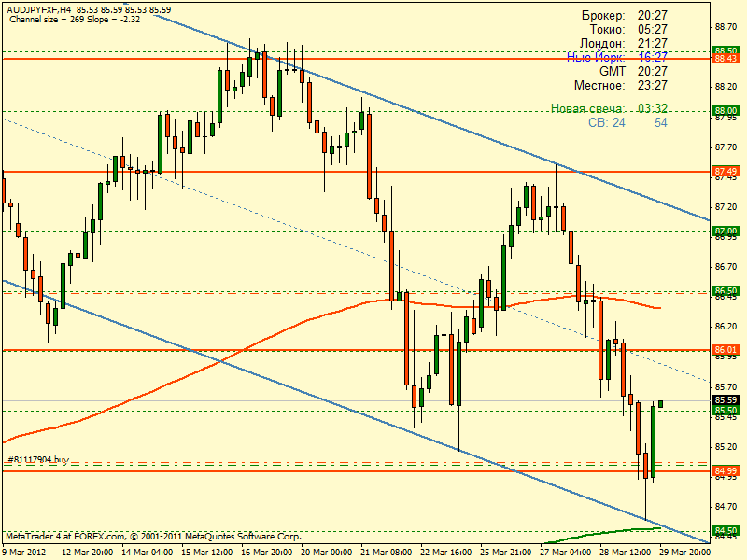747x560 pixels.
Task: Click the green 84.50 price tag
Action: 726,530
